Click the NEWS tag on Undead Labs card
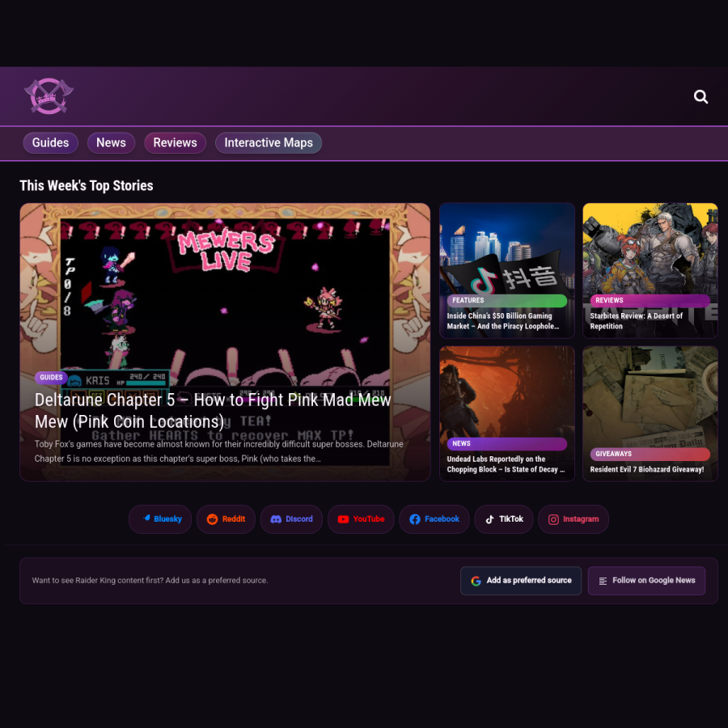Viewport: 728px width, 728px height. coord(506,443)
